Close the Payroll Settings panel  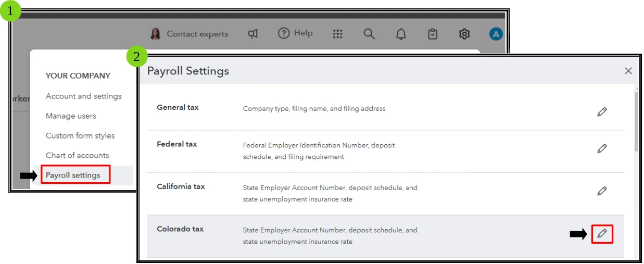(628, 71)
